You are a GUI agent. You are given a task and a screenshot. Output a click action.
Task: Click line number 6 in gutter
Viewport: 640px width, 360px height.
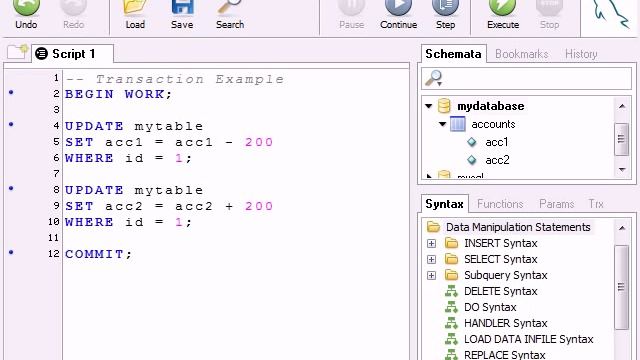click(56, 158)
